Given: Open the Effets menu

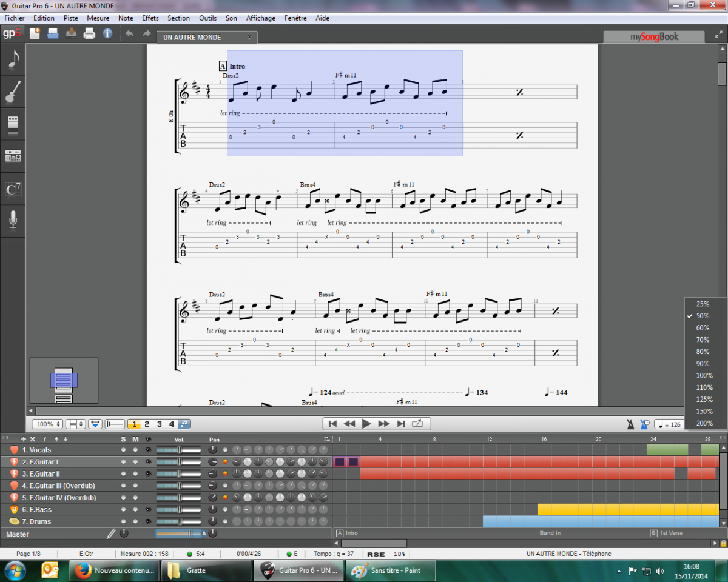Looking at the screenshot, I should [150, 18].
